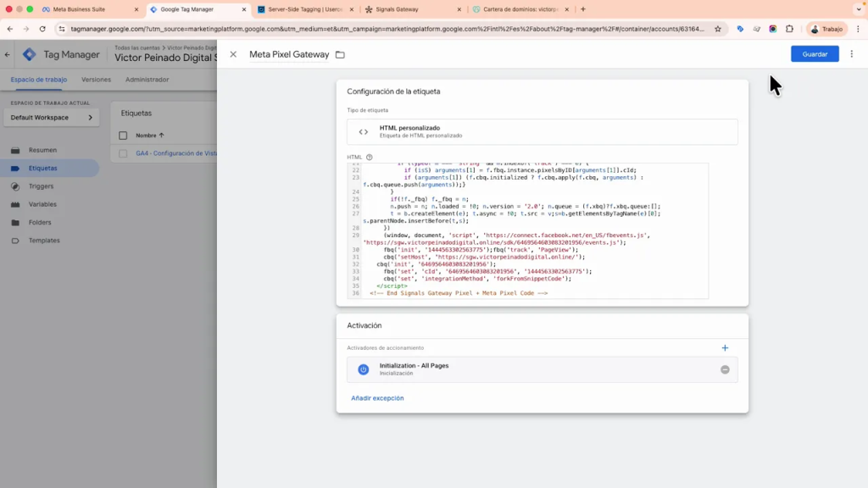Screen dimensions: 868x488
Task: Switch to Signals Gateway browser tab
Action: 397,9
